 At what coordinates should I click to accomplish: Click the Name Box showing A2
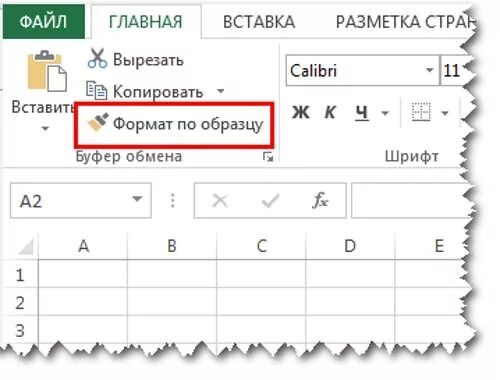[x=81, y=200]
